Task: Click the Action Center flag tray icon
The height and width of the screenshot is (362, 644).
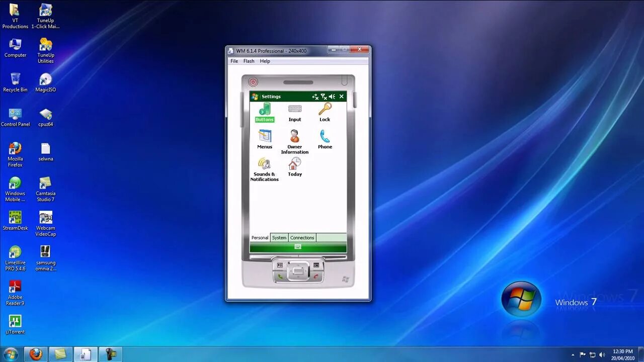Action: pyautogui.click(x=583, y=355)
